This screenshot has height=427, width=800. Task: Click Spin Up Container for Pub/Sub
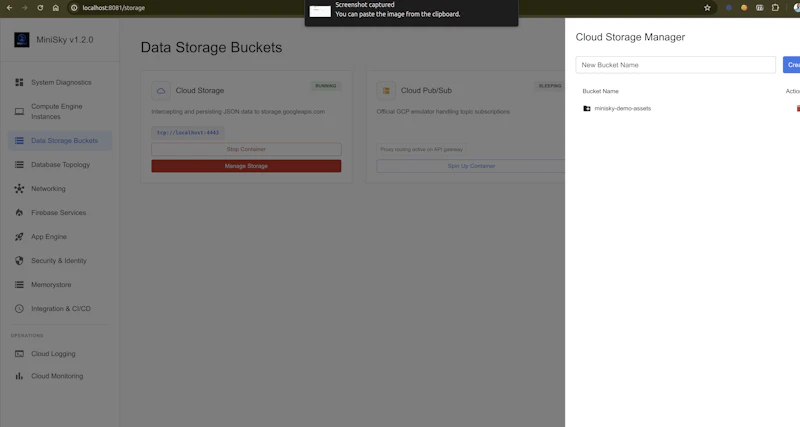tap(471, 166)
